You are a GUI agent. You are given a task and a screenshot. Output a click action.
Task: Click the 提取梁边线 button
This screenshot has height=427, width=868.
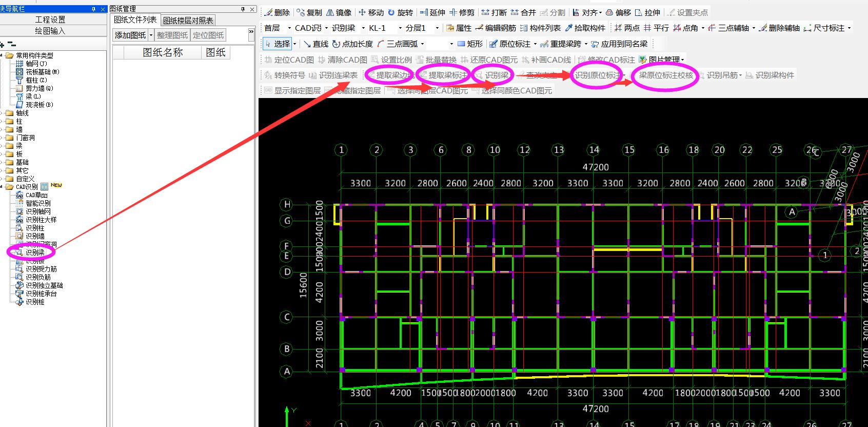[x=391, y=75]
